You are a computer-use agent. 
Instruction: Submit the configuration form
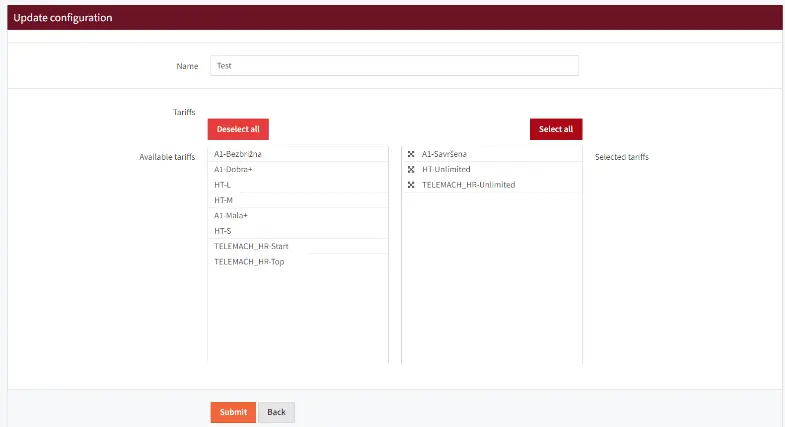pyautogui.click(x=233, y=412)
